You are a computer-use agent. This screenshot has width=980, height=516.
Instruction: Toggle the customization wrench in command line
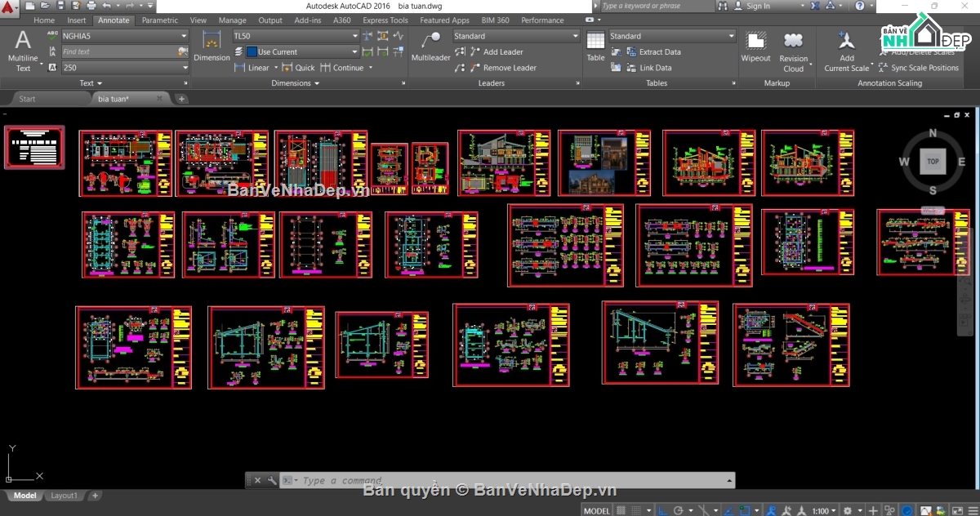point(272,480)
